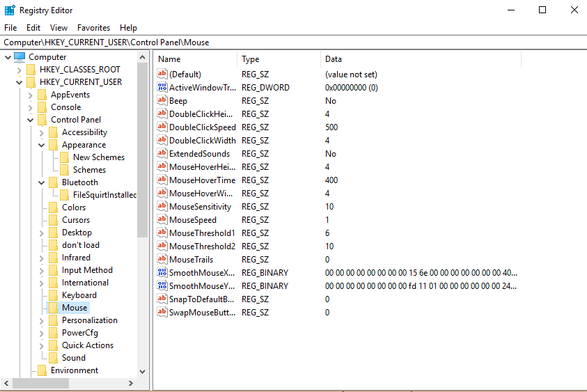
Task: Collapse the Computer root node
Action: pos(8,57)
